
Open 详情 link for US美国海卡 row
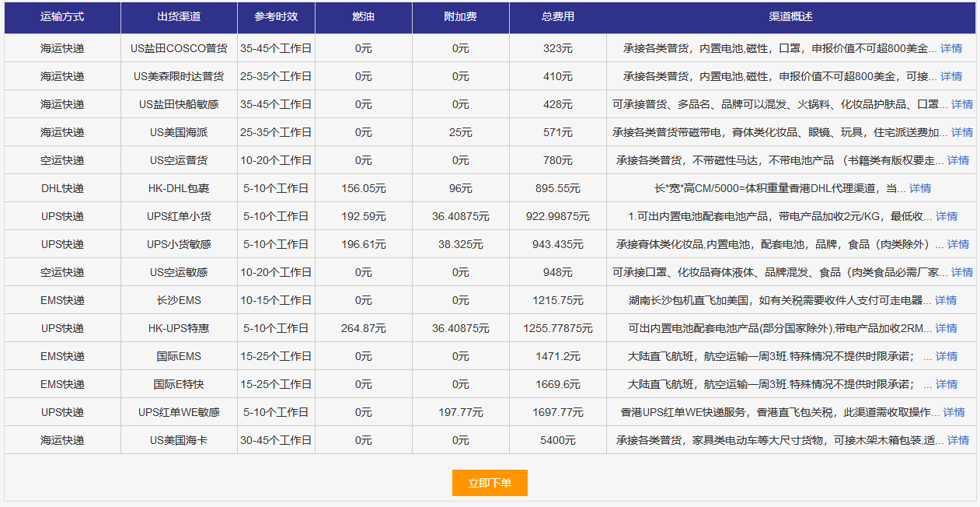coord(958,440)
